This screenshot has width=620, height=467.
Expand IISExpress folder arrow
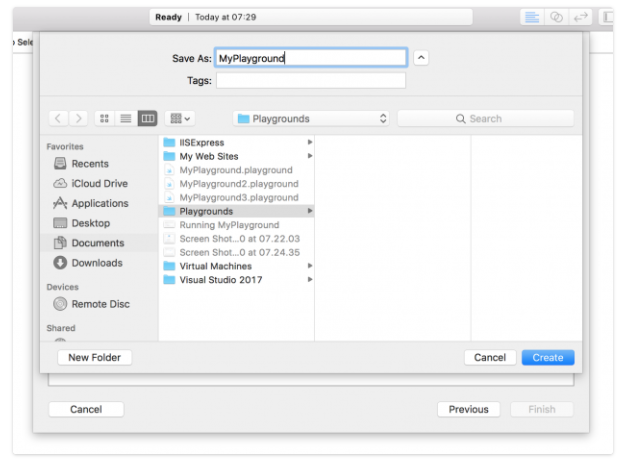click(310, 142)
